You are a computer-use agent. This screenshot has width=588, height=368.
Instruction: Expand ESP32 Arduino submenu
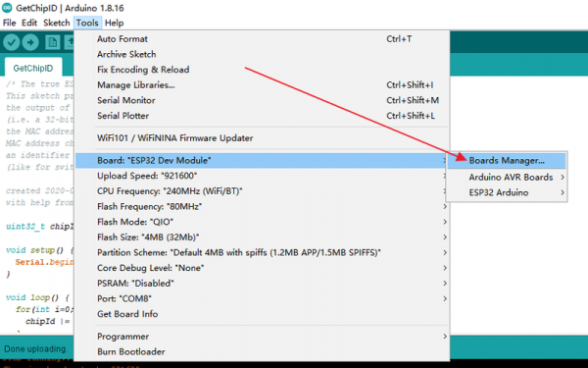point(507,192)
